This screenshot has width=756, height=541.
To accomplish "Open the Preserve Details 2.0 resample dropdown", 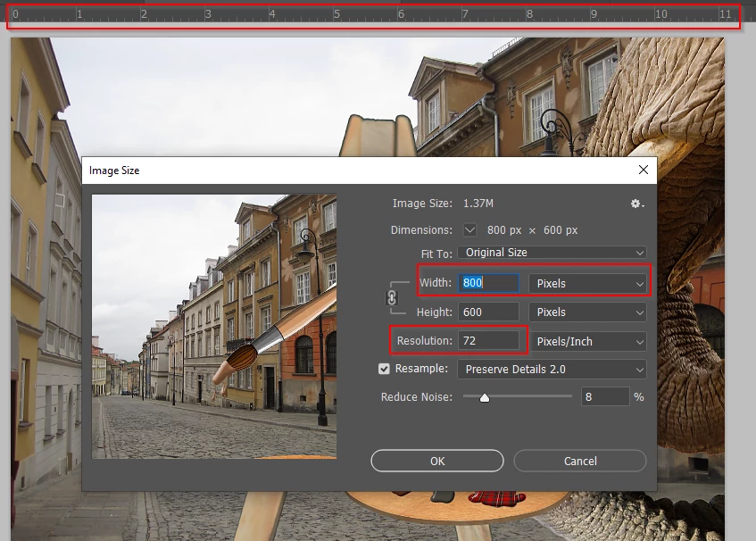I will [552, 370].
